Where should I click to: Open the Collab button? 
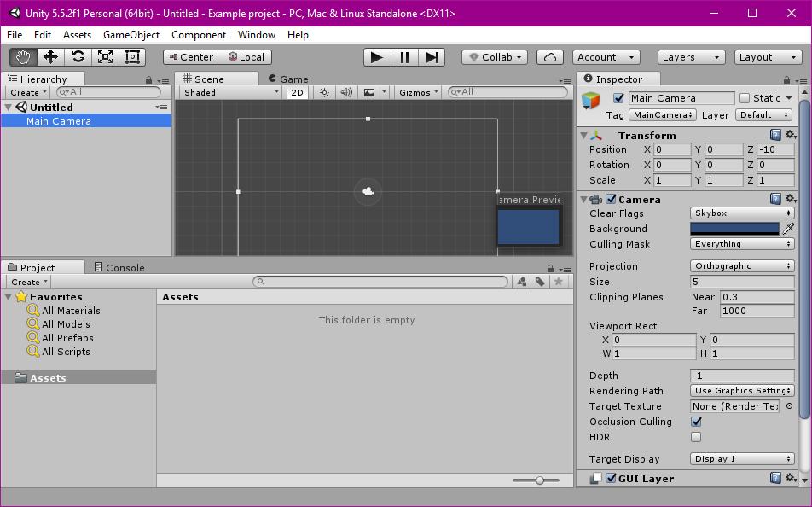tap(495, 57)
